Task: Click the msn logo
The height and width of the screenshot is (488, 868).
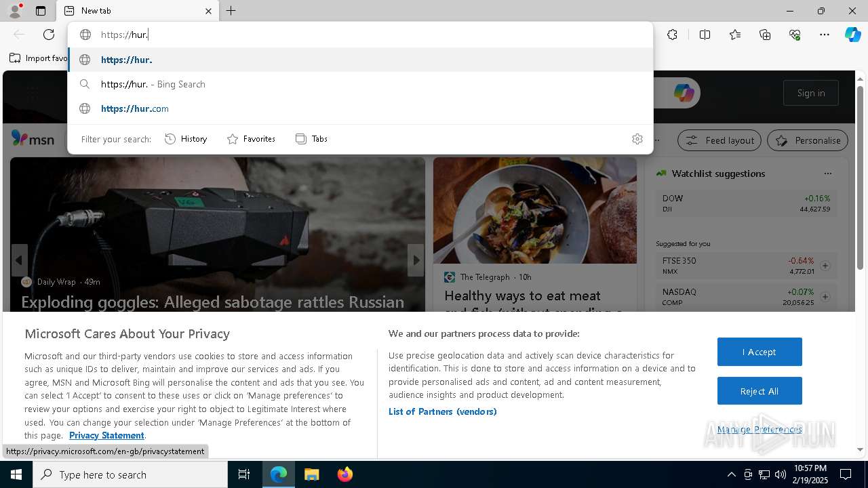Action: point(33,140)
